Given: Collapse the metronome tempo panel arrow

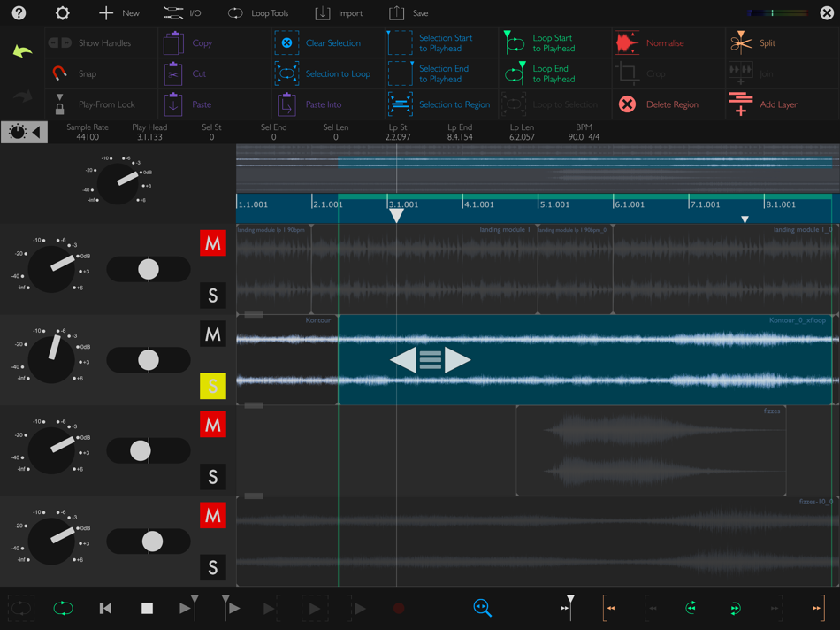Looking at the screenshot, I should coord(36,132).
